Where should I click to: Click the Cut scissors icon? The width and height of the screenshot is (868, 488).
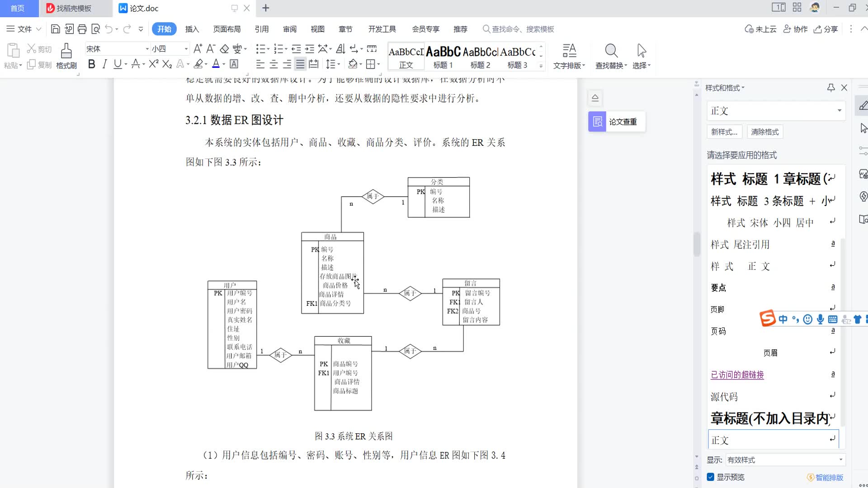point(31,48)
